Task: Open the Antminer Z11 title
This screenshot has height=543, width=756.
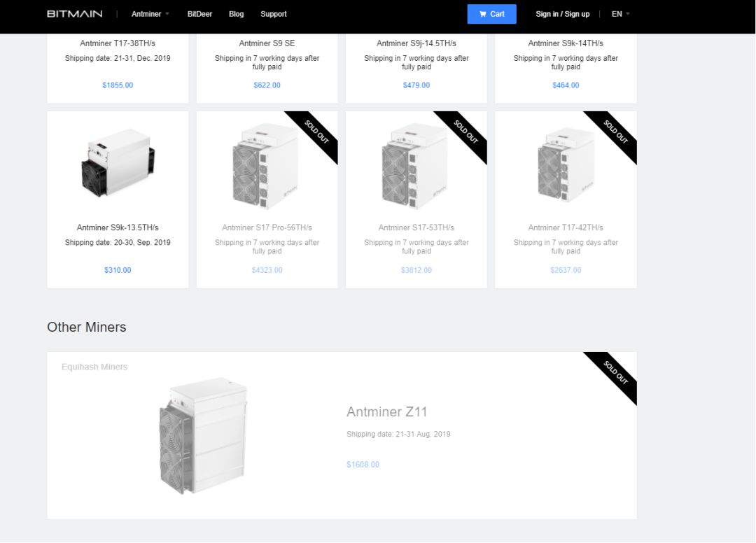Action: [x=386, y=412]
